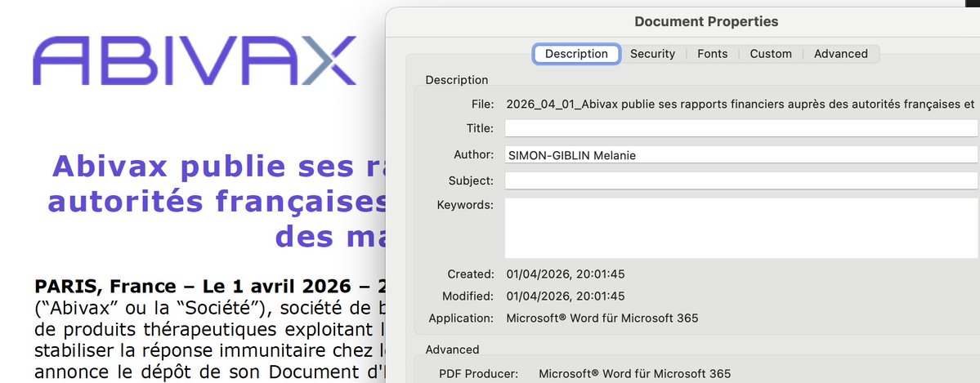This screenshot has width=980, height=383.
Task: Click the 'Keywords:' field label
Action: click(x=465, y=205)
